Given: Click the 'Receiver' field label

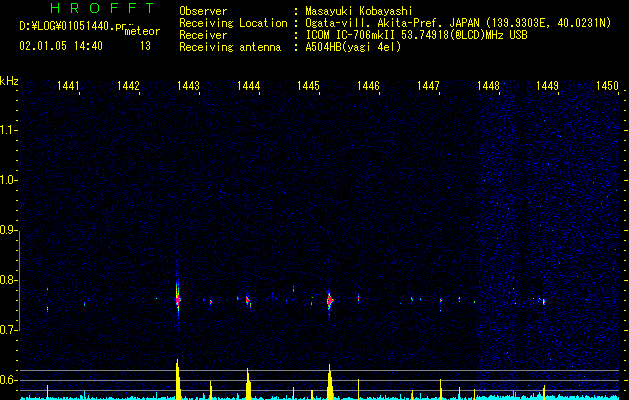Looking at the screenshot, I should pyautogui.click(x=203, y=35).
